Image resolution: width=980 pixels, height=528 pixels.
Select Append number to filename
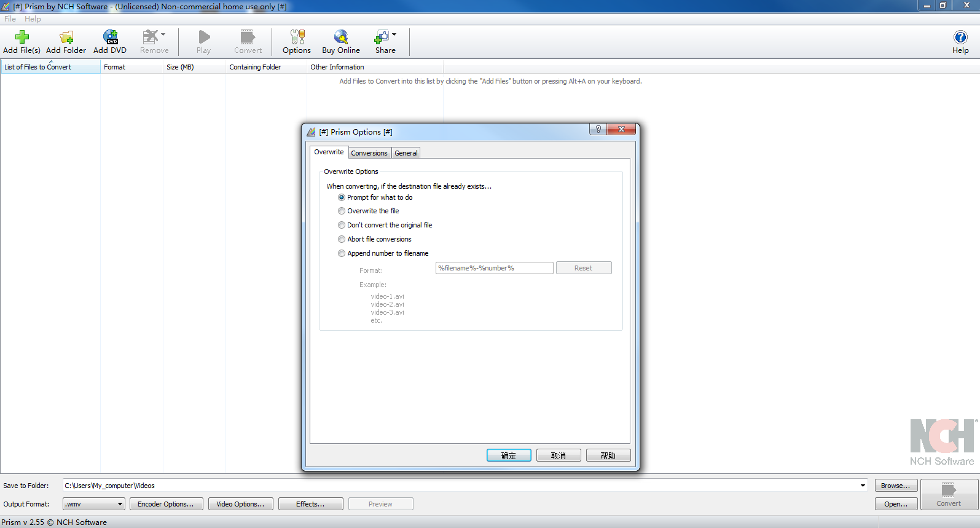[x=342, y=254]
